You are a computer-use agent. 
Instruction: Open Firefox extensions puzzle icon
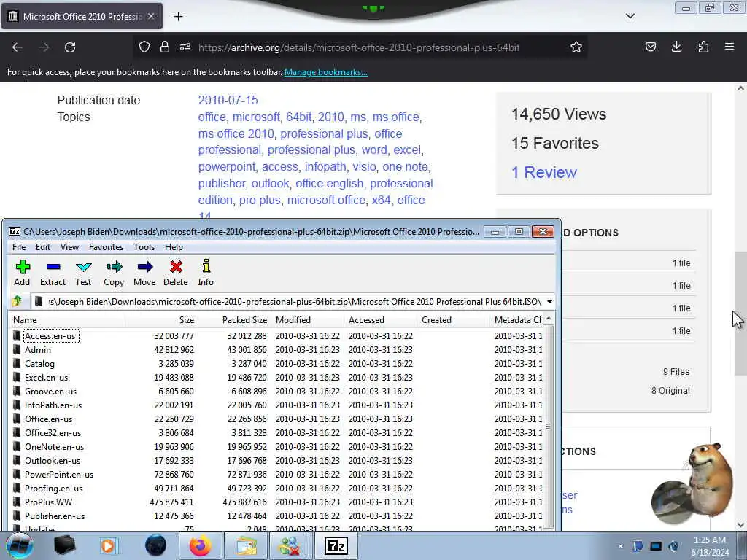pos(703,47)
